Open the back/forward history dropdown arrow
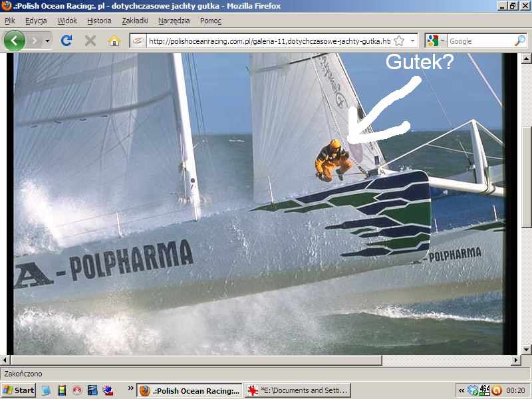This screenshot has height=399, width=532. [47, 41]
